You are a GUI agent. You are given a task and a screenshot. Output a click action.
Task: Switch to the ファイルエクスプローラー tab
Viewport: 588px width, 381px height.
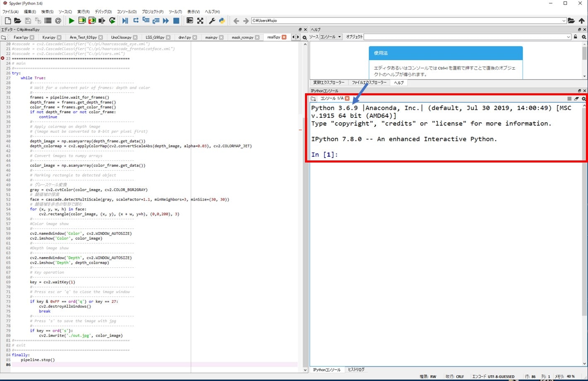tap(369, 83)
